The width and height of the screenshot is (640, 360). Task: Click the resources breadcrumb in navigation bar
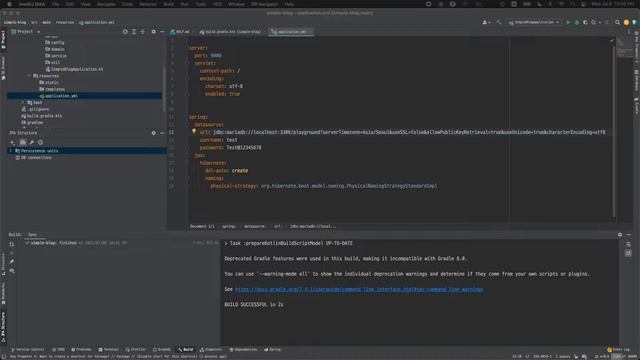[65, 22]
